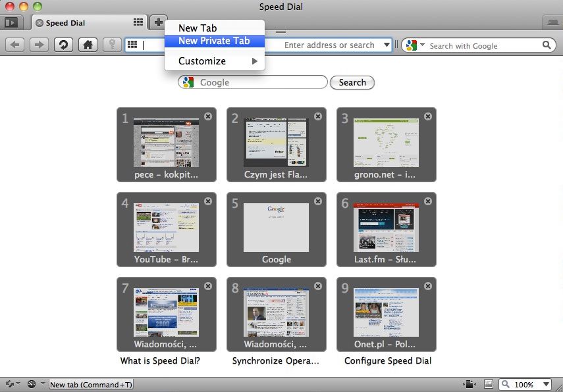Remove the grono.net Speed Dial entry
Image resolution: width=563 pixels, height=392 pixels.
427,116
